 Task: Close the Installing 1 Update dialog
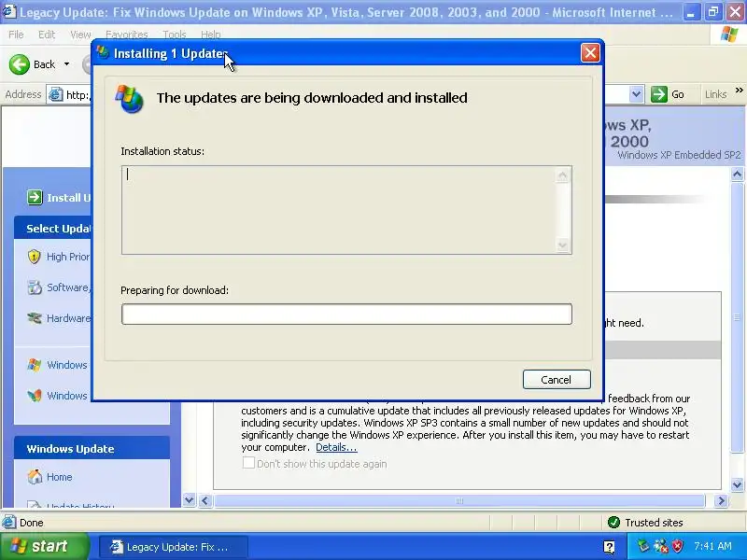[590, 53]
